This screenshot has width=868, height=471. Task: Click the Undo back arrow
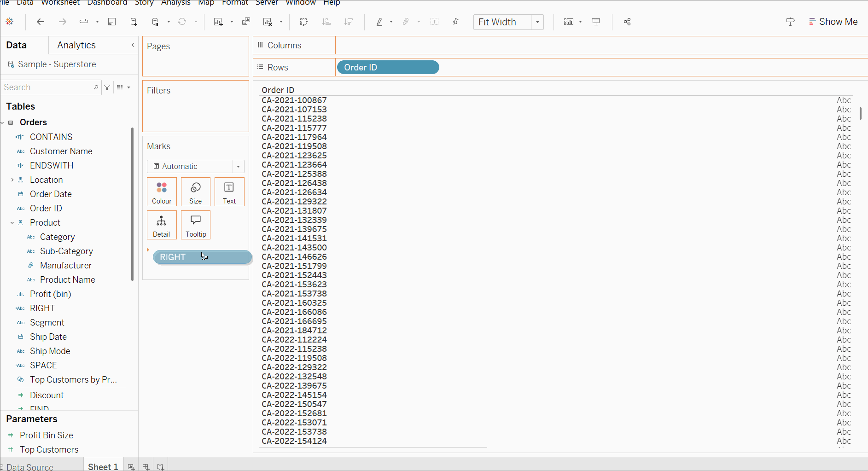click(41, 22)
